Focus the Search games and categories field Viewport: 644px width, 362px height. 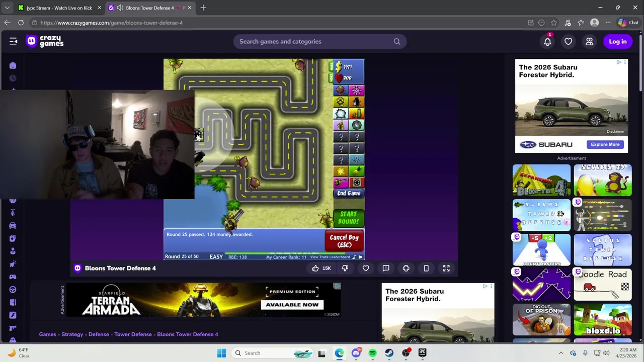pos(320,42)
